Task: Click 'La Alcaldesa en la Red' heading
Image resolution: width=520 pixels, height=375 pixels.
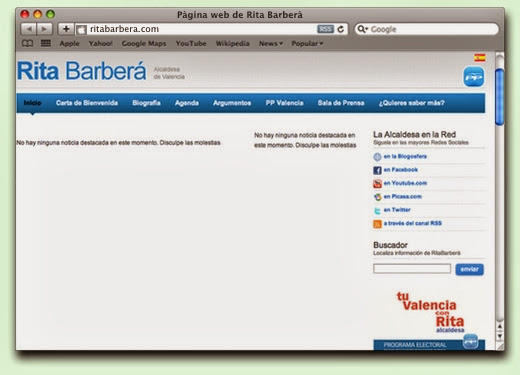Action: coord(414,135)
